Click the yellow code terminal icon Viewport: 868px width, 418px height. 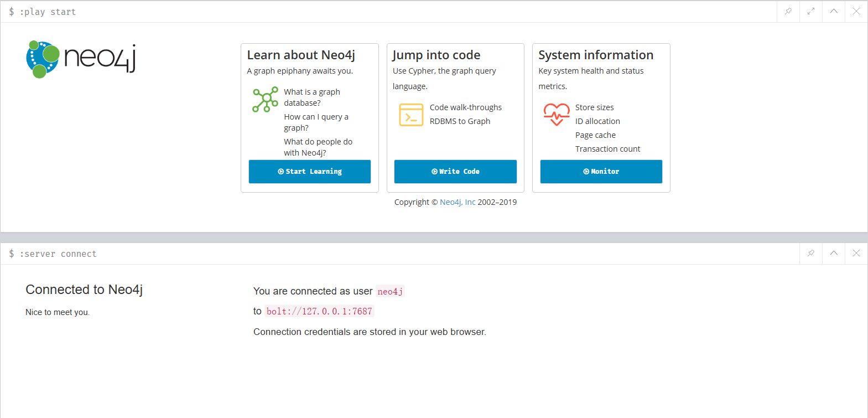point(411,115)
